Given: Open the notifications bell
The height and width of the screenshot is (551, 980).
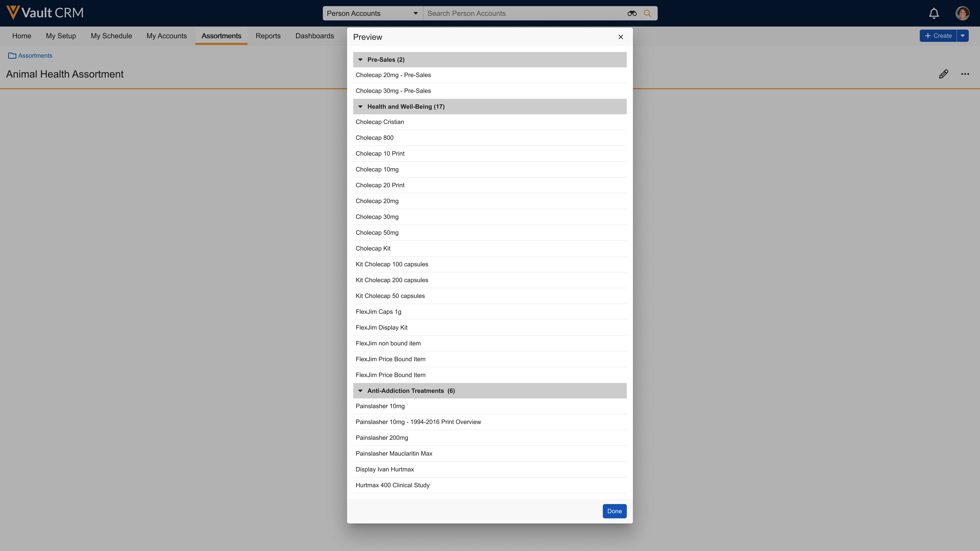Looking at the screenshot, I should (934, 13).
